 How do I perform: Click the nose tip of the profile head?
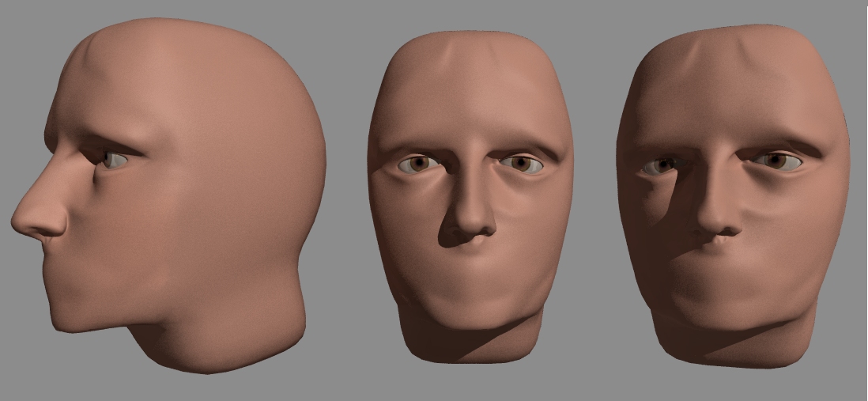(x=25, y=221)
